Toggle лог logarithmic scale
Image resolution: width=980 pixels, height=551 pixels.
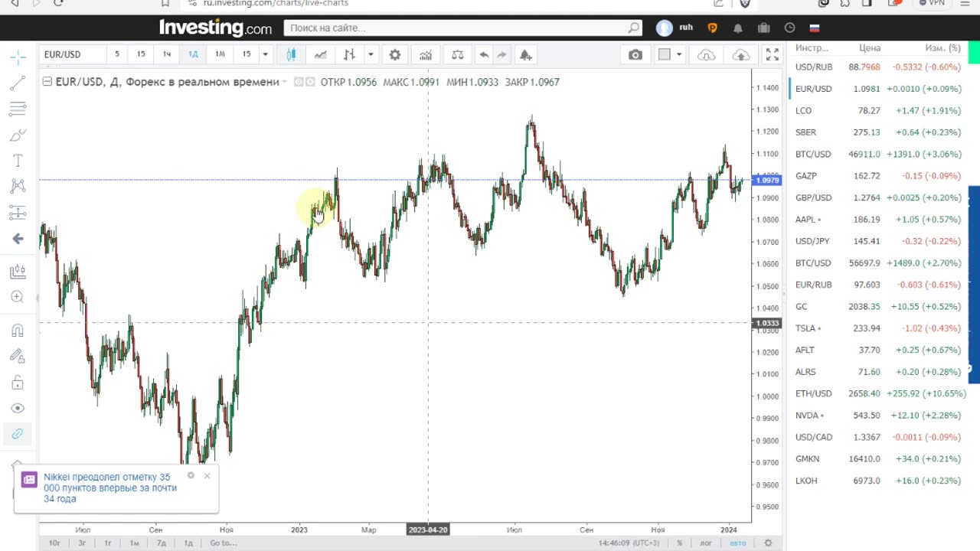[706, 543]
